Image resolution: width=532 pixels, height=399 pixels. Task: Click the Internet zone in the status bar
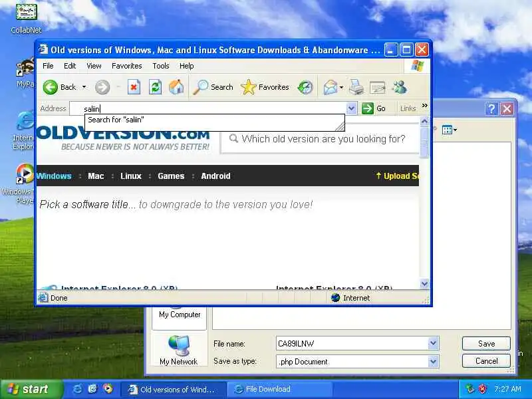pyautogui.click(x=350, y=298)
